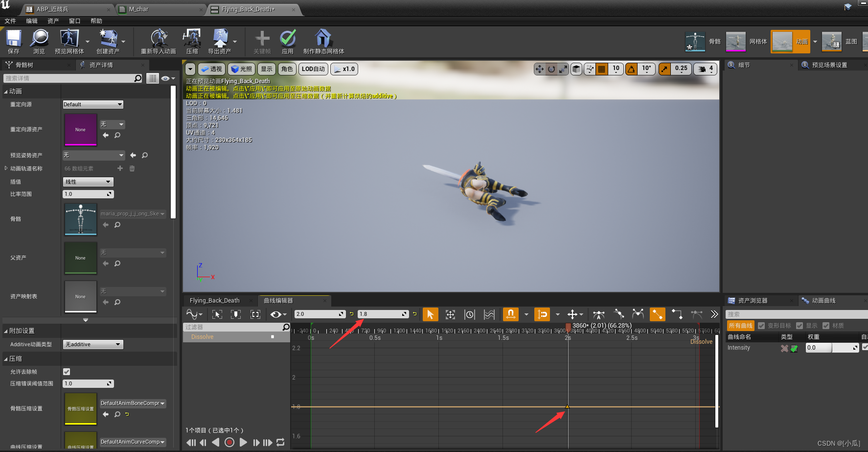This screenshot has height=452, width=868.
Task: Select the viewport rotate gizmo tool
Action: pos(551,69)
